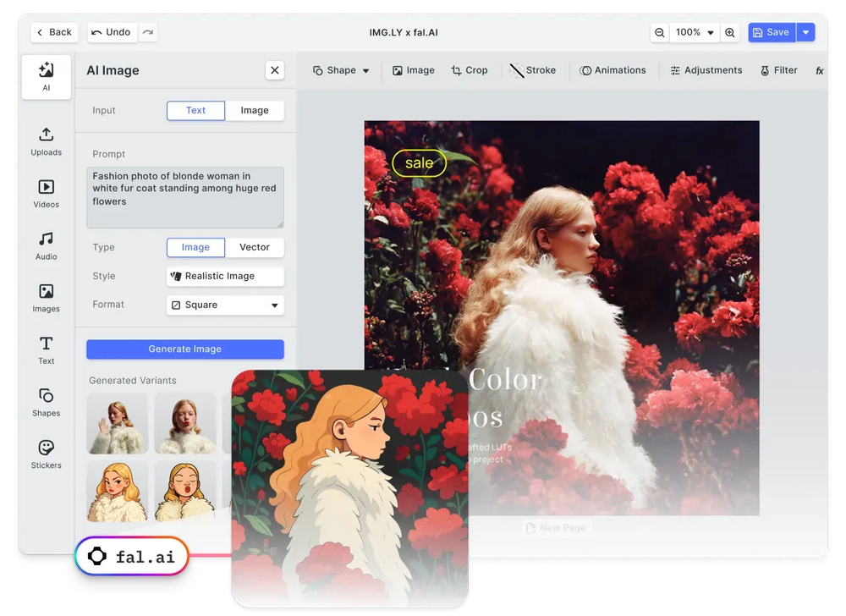Click the Generate Image button
Screen dimensions: 846x616
184,349
